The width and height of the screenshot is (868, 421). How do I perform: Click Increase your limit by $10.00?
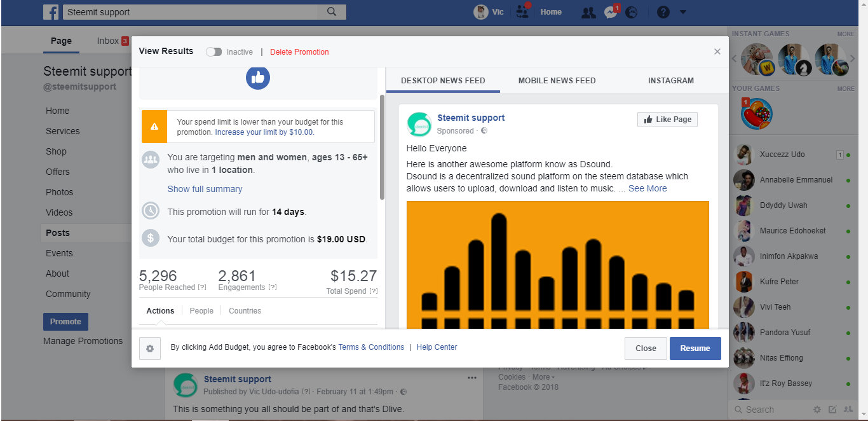click(264, 132)
